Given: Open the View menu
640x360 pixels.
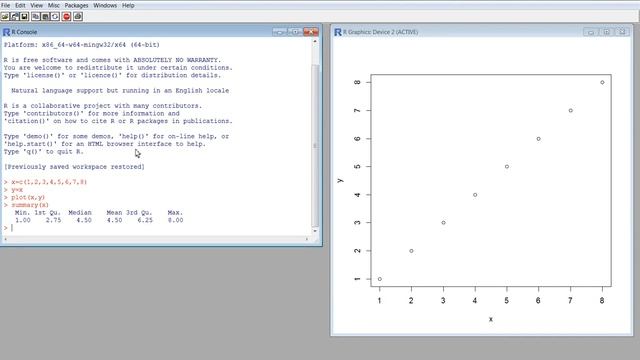Looking at the screenshot, I should pos(36,5).
